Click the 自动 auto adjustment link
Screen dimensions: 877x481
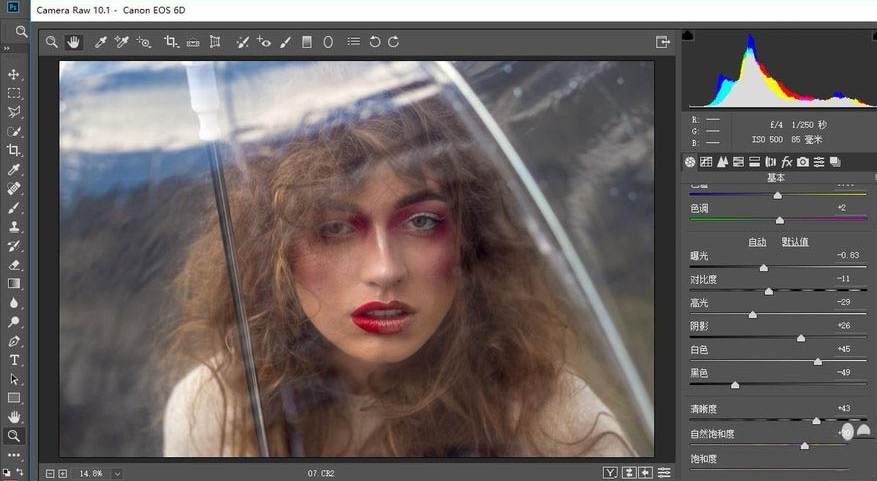click(757, 242)
